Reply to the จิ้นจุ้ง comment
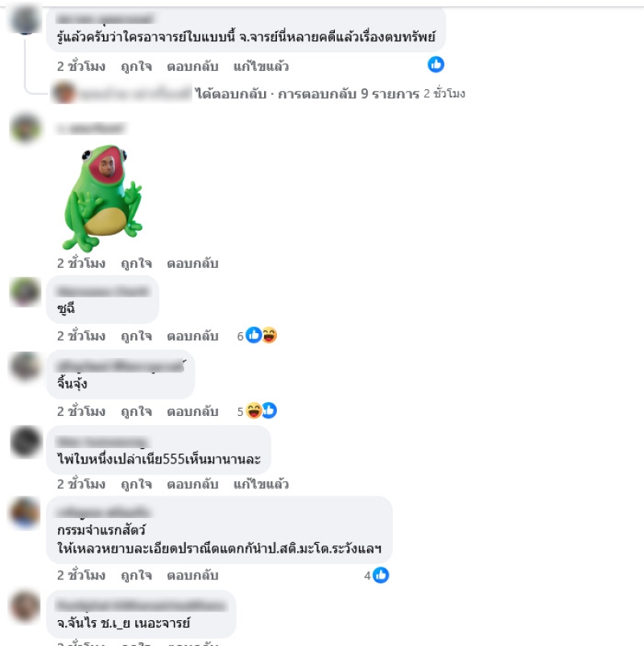Screen dimensions: 644x646 (192, 411)
